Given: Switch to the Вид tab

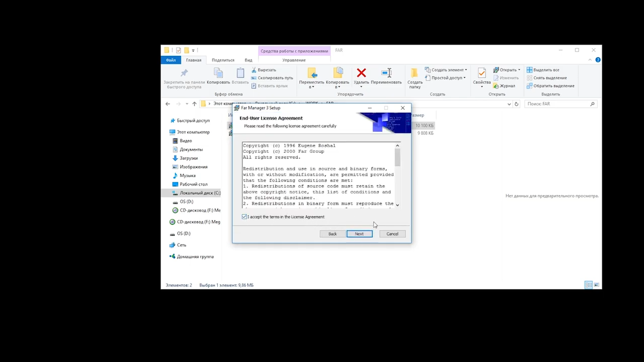Looking at the screenshot, I should coord(248,60).
